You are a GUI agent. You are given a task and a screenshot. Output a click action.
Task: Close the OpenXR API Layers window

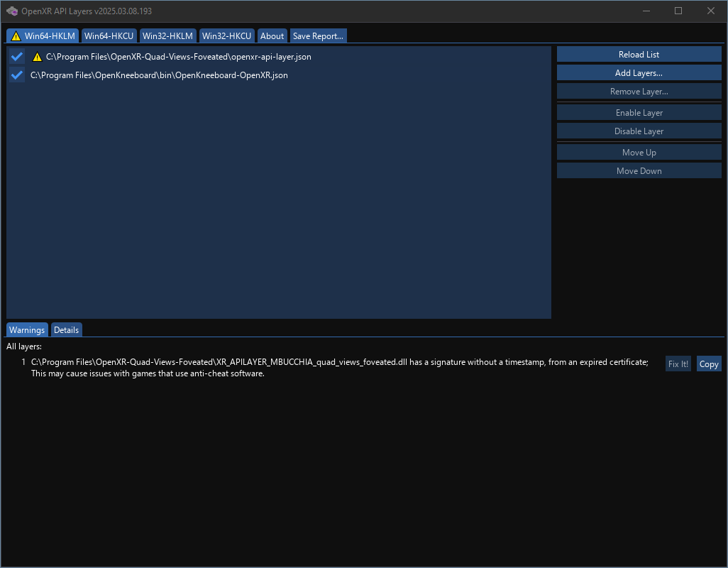point(711,11)
